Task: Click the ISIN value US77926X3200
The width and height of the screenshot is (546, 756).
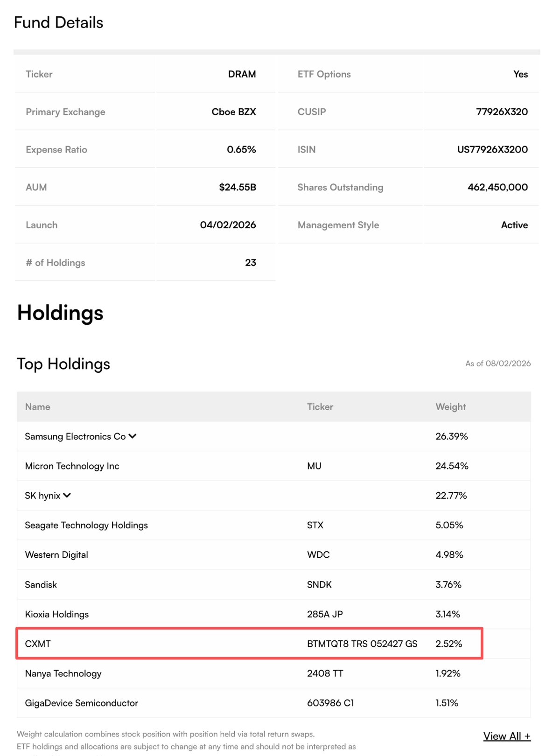Action: [x=492, y=150]
